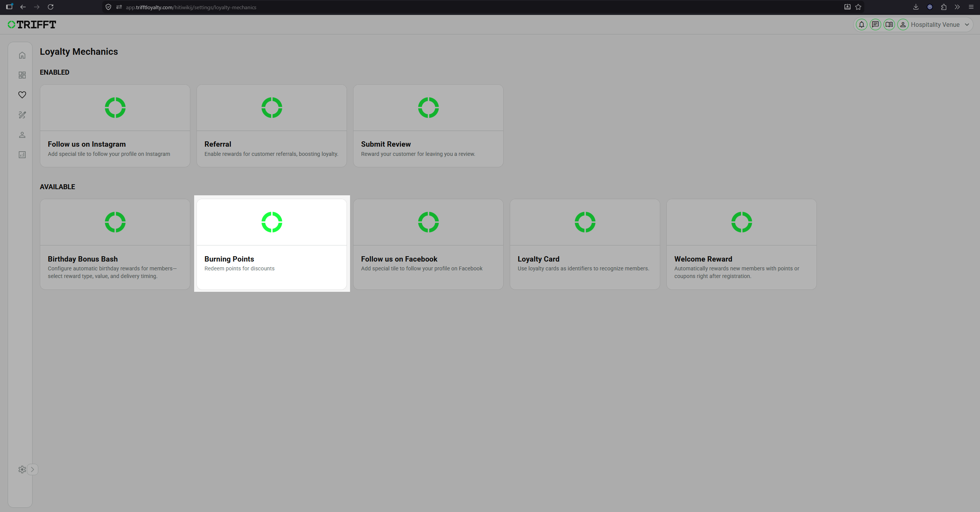
Task: Open the browser hamburger menu
Action: [971, 7]
